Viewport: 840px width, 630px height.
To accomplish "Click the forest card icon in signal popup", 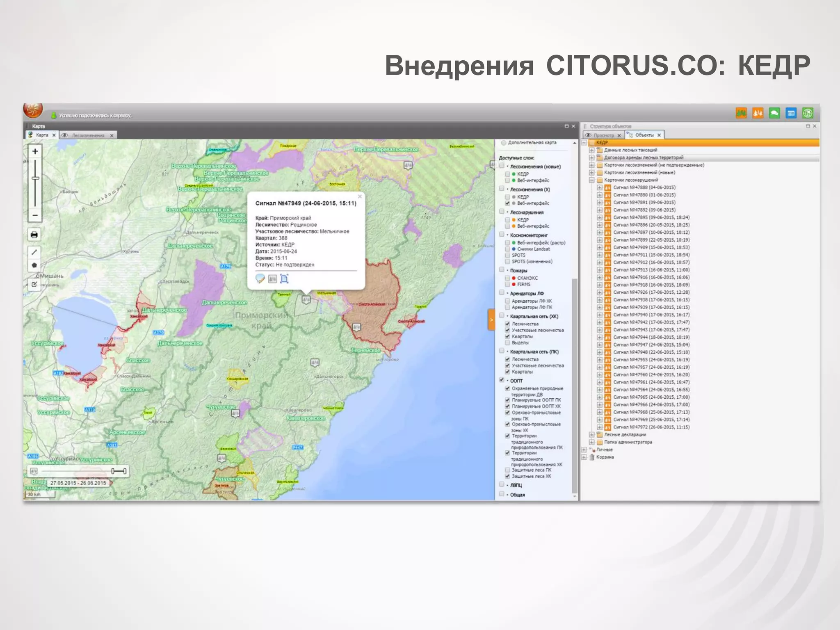I will 272,279.
